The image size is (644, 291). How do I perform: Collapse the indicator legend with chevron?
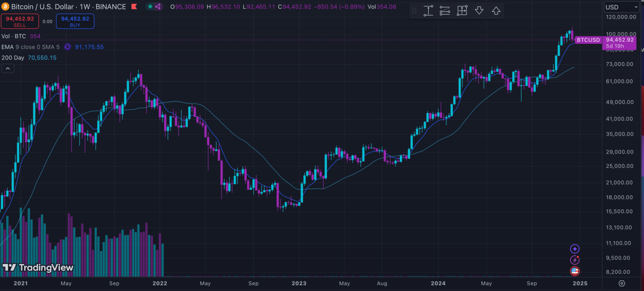8,69
